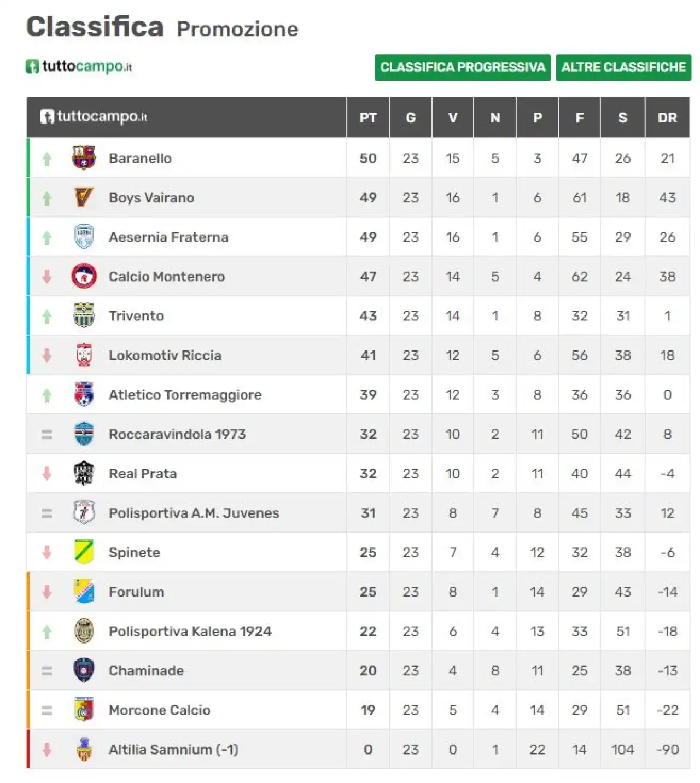
Task: Open the Classifica Progressiva view
Action: click(x=463, y=67)
